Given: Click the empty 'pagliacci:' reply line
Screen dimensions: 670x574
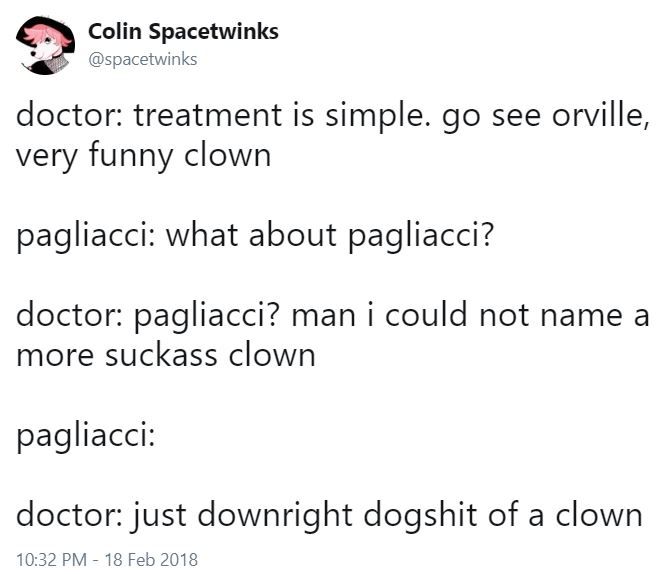Looking at the screenshot, I should [85, 436].
